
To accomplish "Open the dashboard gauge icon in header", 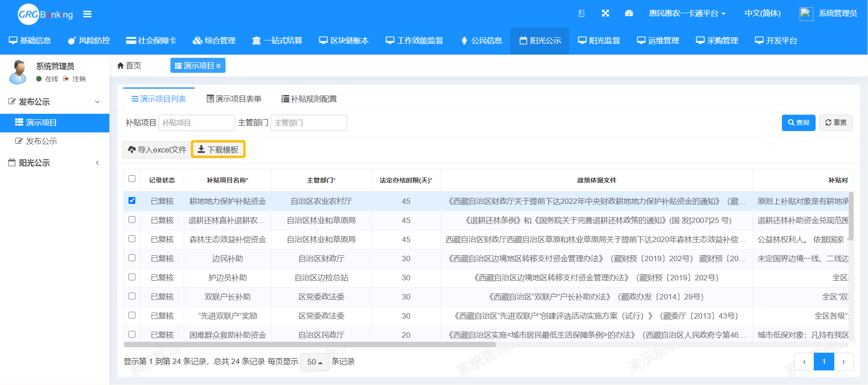I will (629, 13).
